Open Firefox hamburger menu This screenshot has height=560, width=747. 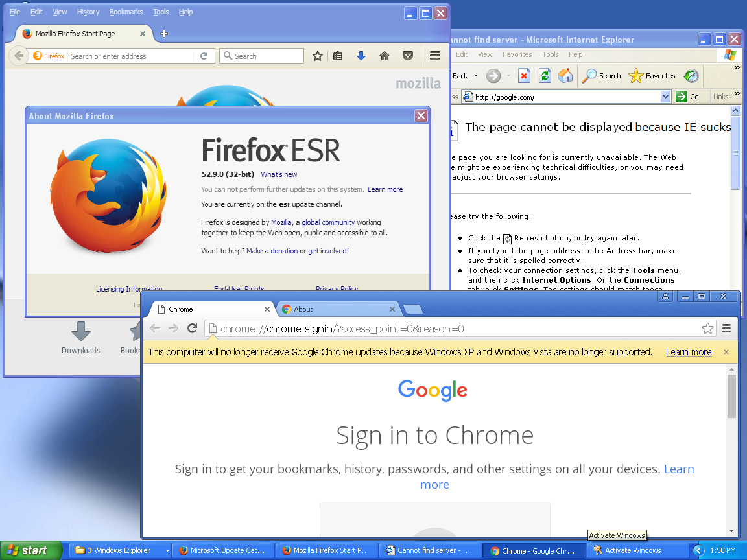click(x=435, y=56)
